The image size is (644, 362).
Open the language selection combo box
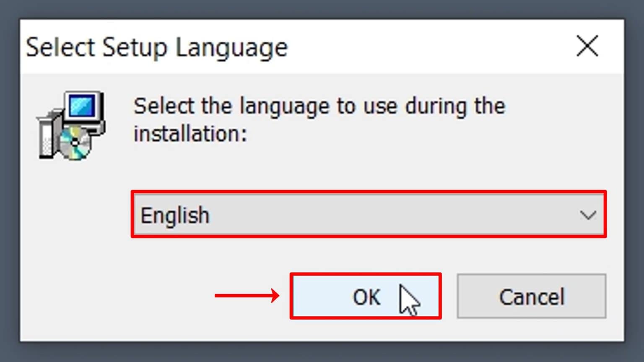[368, 215]
